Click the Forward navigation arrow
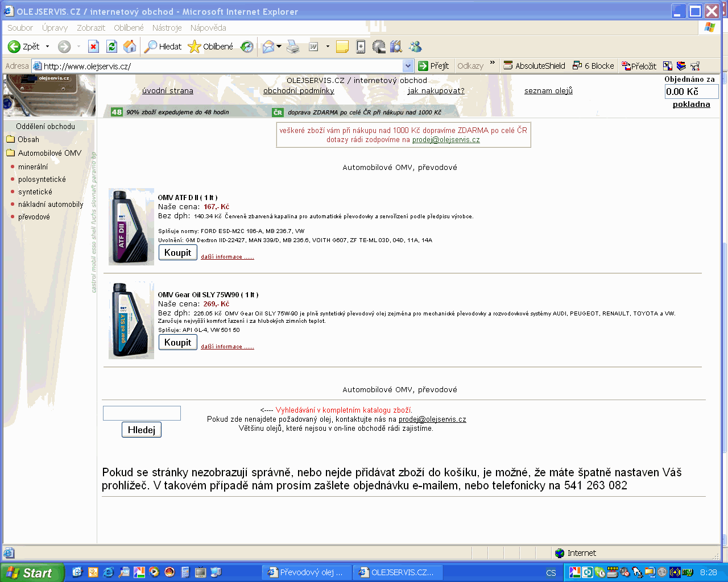The height and width of the screenshot is (582, 728). point(64,47)
